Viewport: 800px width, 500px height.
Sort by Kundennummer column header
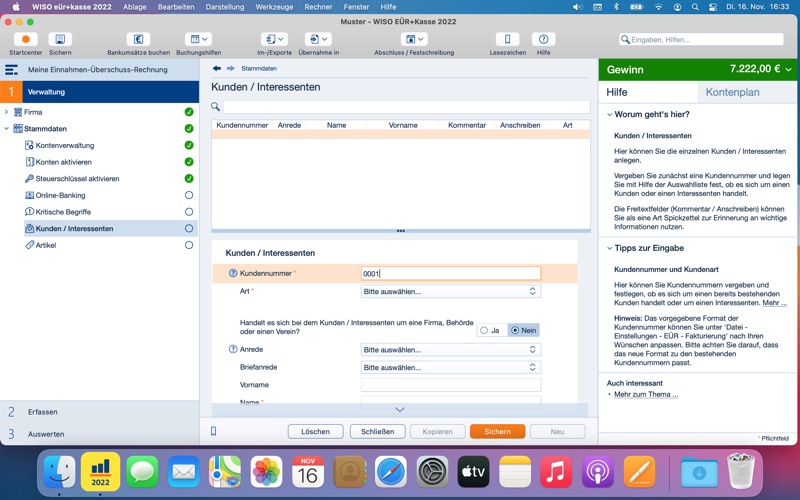[x=242, y=125]
